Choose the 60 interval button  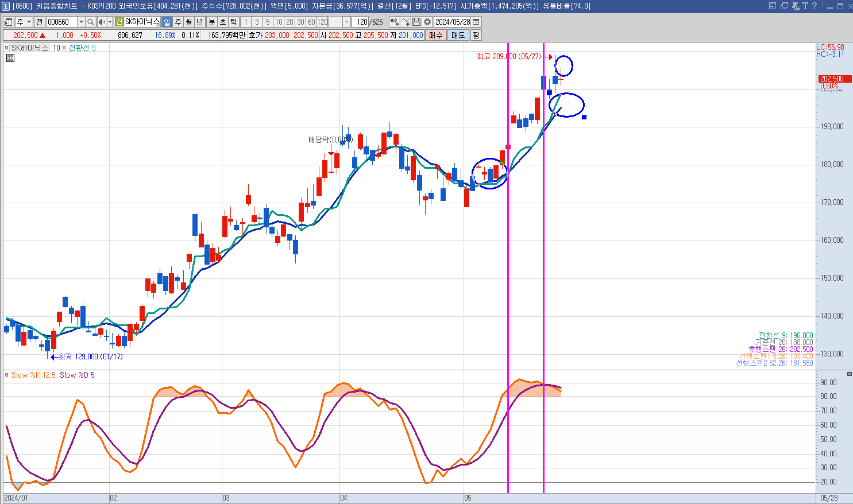tap(311, 22)
